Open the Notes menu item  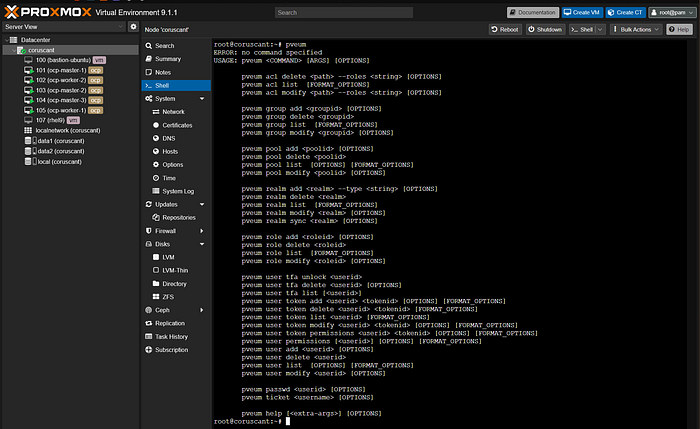[x=164, y=72]
